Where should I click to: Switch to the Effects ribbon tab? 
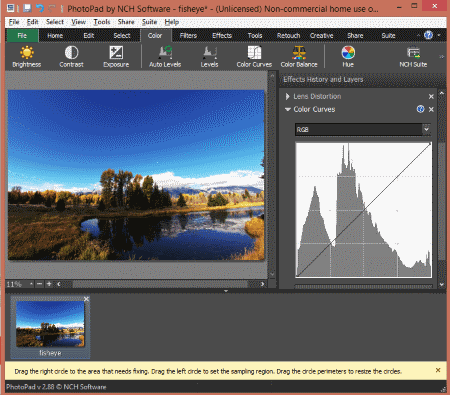coord(222,35)
